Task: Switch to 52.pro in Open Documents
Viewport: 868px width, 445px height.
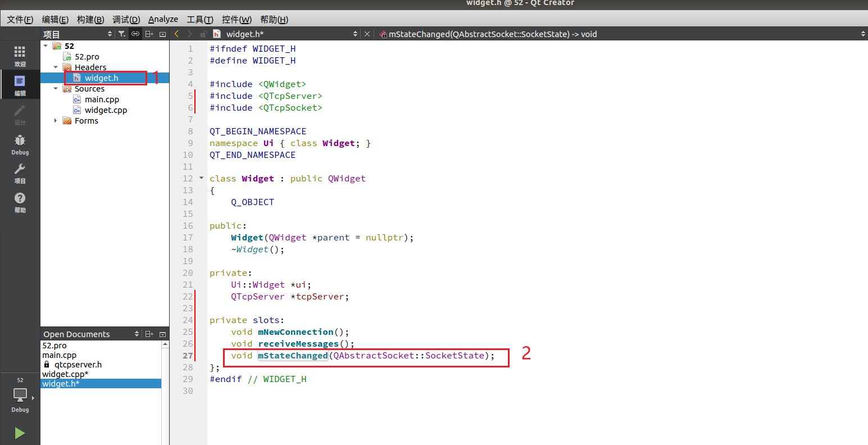Action: [101, 346]
